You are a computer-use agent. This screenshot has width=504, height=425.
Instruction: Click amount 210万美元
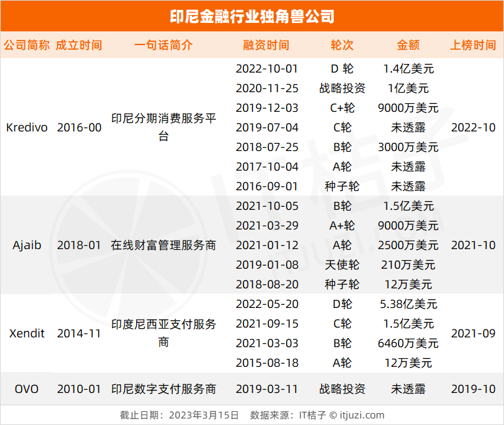408,265
